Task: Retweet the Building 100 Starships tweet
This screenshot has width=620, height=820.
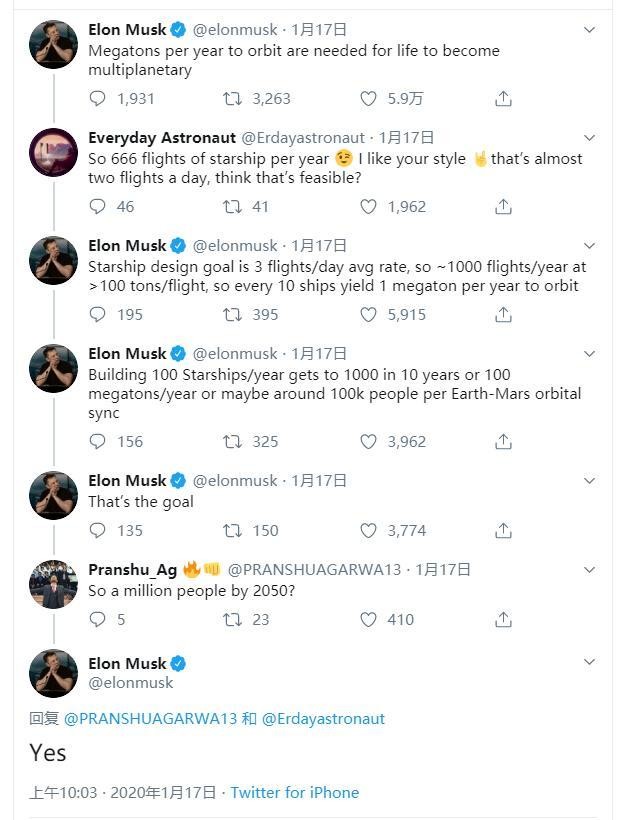Action: pyautogui.click(x=231, y=441)
